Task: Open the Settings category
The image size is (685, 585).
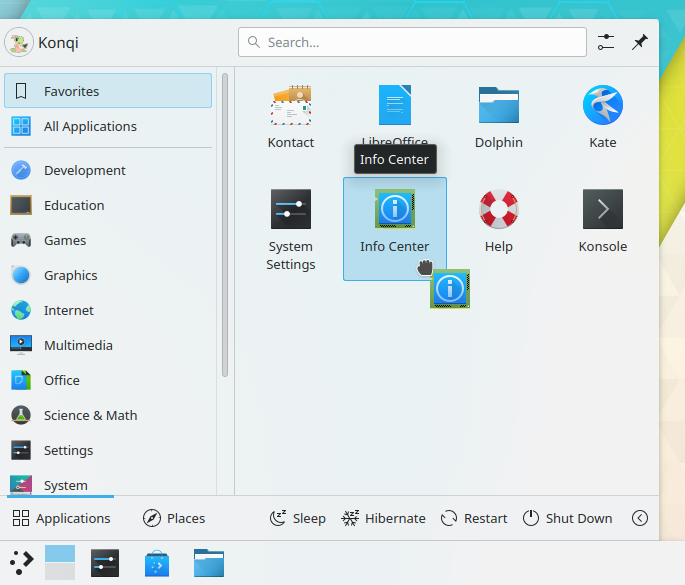Action: pyautogui.click(x=108, y=450)
